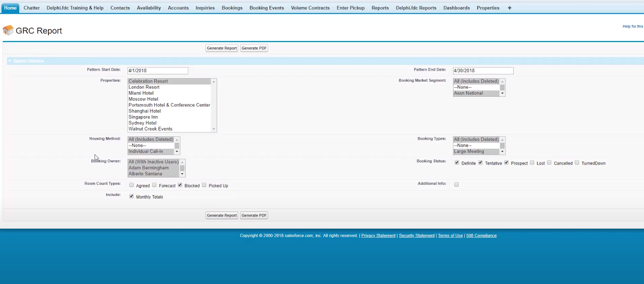This screenshot has height=284, width=644.
Task: Collapse the Report Options section triangle
Action: (x=10, y=61)
